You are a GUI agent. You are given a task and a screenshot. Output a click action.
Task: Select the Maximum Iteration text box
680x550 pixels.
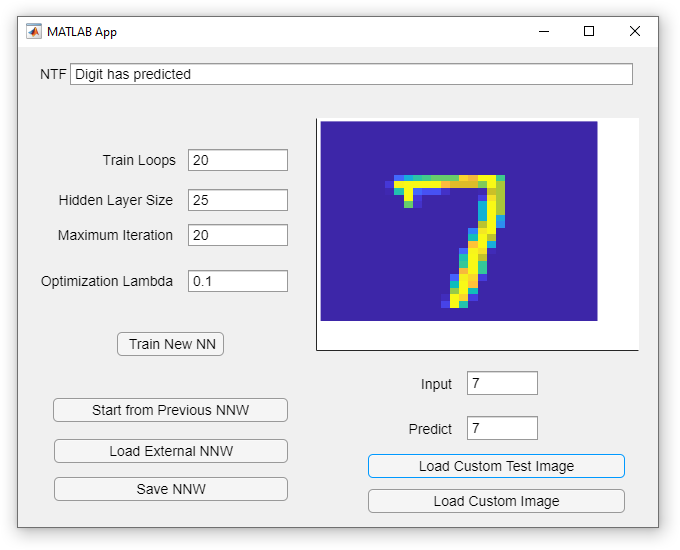pyautogui.click(x=238, y=235)
